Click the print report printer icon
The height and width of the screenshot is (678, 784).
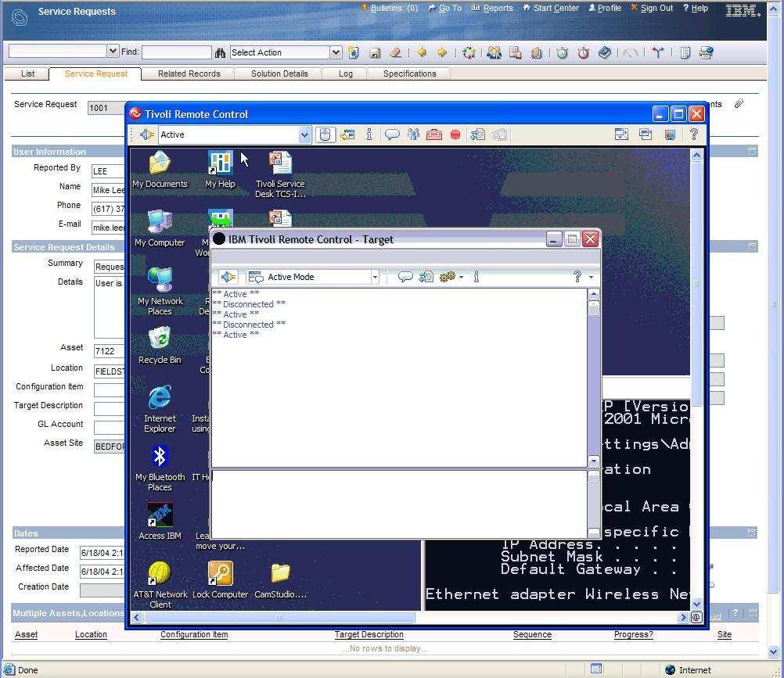click(x=707, y=52)
